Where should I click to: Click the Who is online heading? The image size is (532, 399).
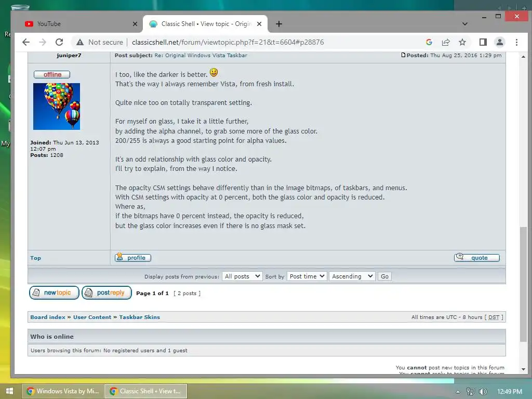[52, 337]
